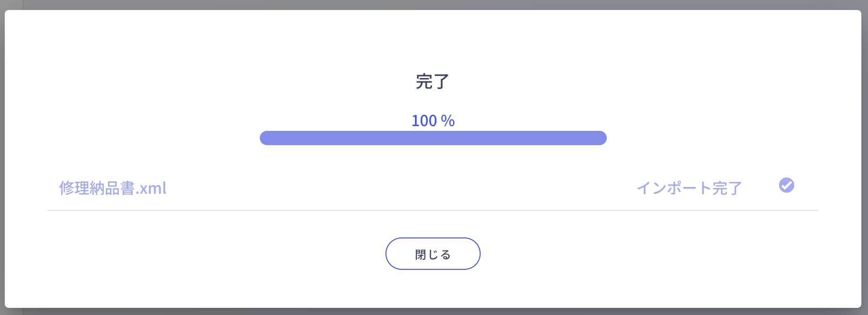Click the filled import progress bar
Screen dimensions: 868x315
click(x=433, y=138)
